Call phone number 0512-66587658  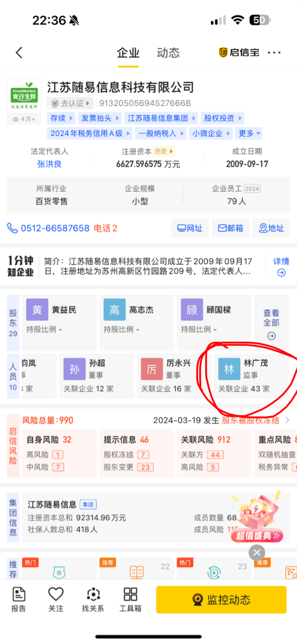click(x=55, y=228)
